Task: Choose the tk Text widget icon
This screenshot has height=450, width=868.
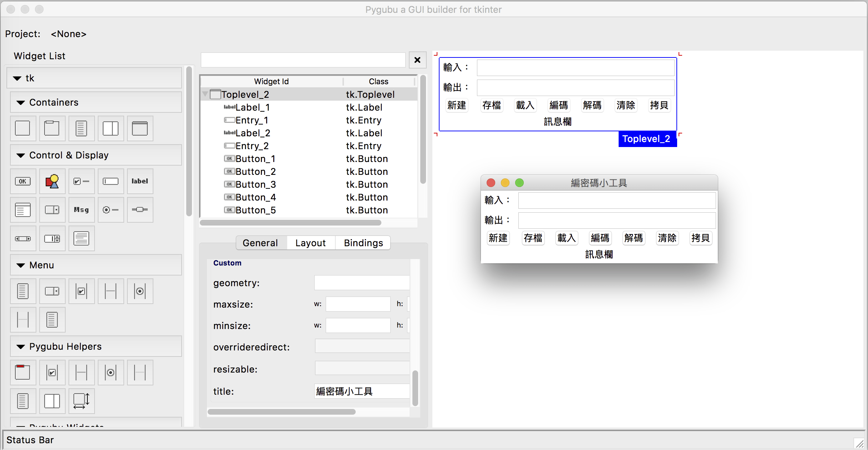Action: pyautogui.click(x=81, y=238)
